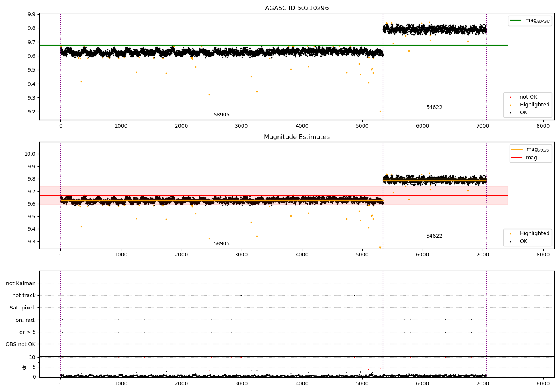The height and width of the screenshot is (392, 560).
Task: Click the 'not Kalman' row label
Action: pos(21,283)
